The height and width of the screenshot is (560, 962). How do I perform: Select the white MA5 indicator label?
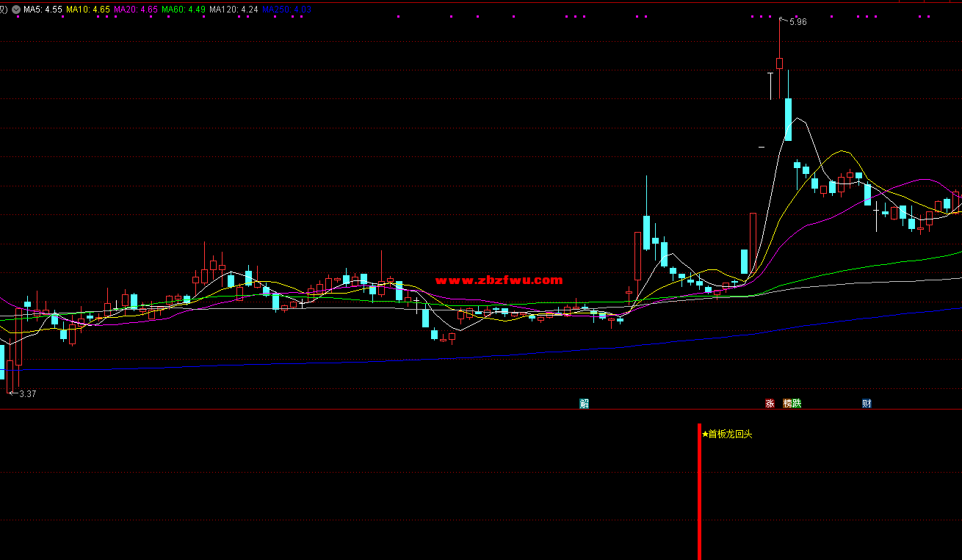[43, 10]
